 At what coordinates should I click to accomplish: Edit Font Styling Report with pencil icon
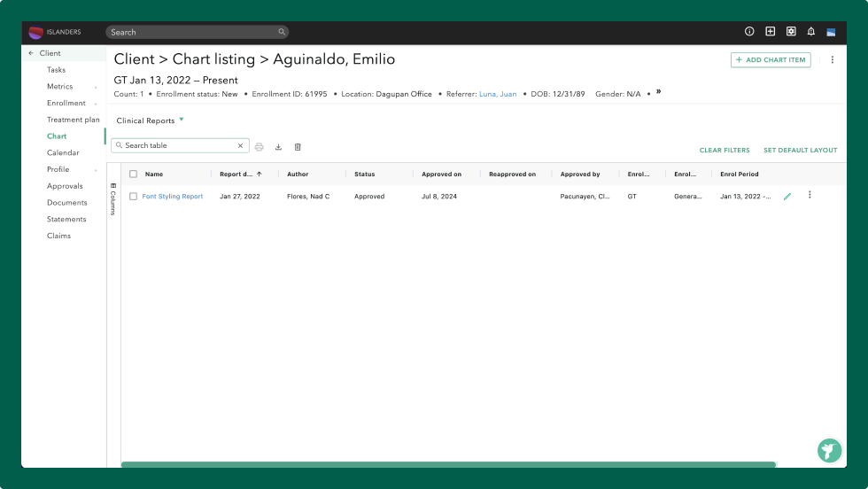point(787,196)
